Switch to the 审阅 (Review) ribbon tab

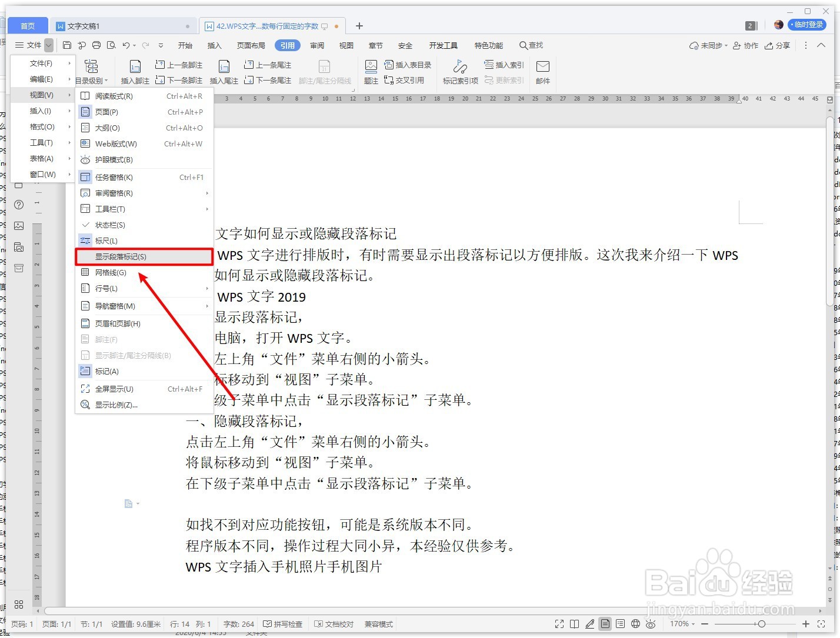tap(317, 45)
